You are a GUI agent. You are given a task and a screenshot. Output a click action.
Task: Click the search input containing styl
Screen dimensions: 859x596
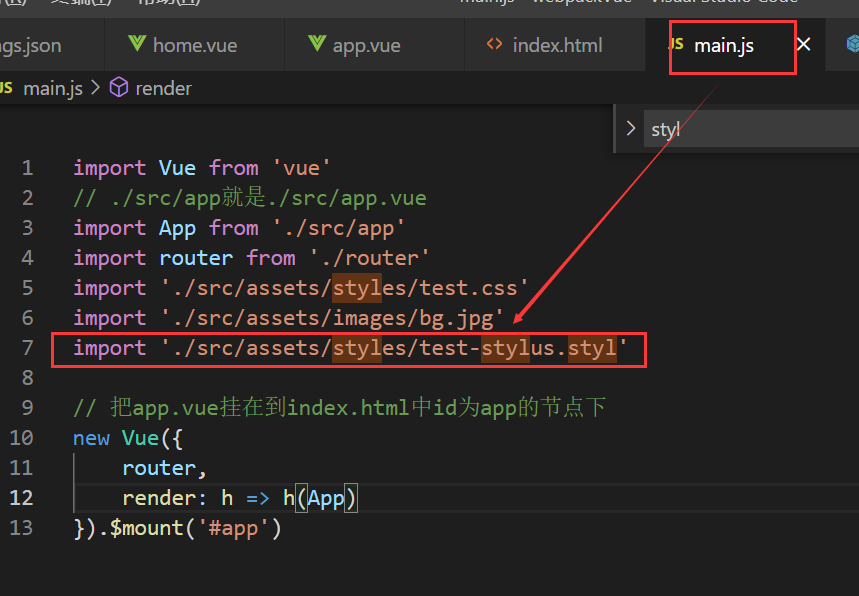[751, 129]
